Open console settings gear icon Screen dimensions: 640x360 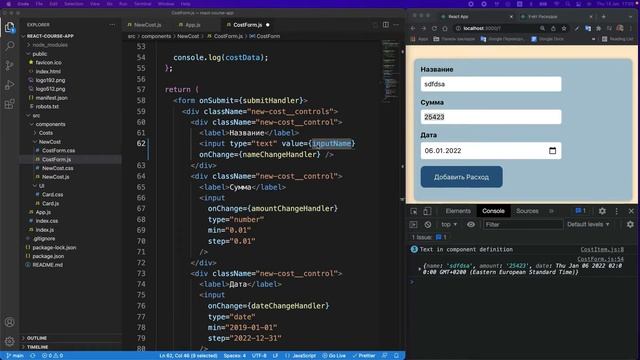tap(630, 224)
